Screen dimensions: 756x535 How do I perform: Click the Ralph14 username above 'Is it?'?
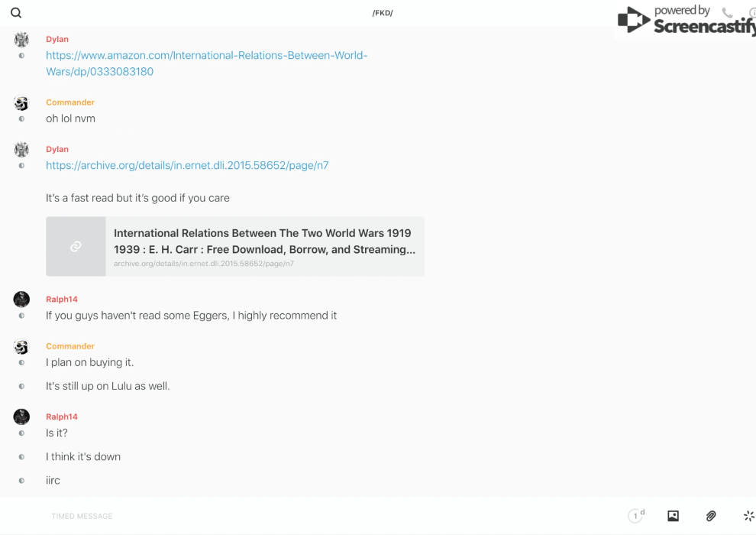coord(62,417)
